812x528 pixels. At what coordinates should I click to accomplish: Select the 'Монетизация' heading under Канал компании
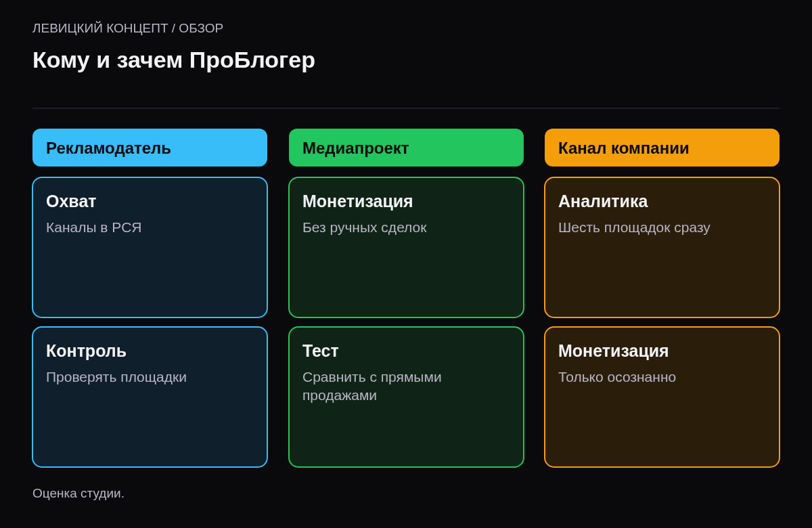coord(613,351)
